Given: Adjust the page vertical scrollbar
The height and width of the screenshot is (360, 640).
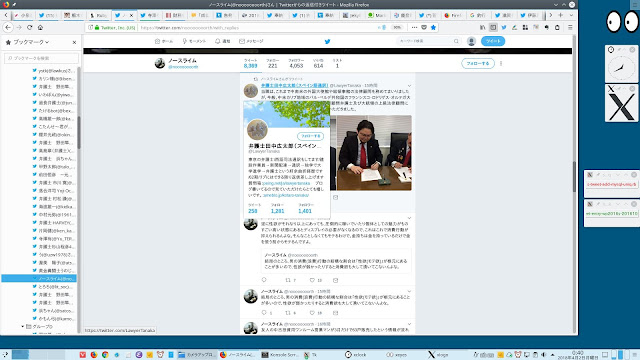Looking at the screenshot, I should click(574, 178).
